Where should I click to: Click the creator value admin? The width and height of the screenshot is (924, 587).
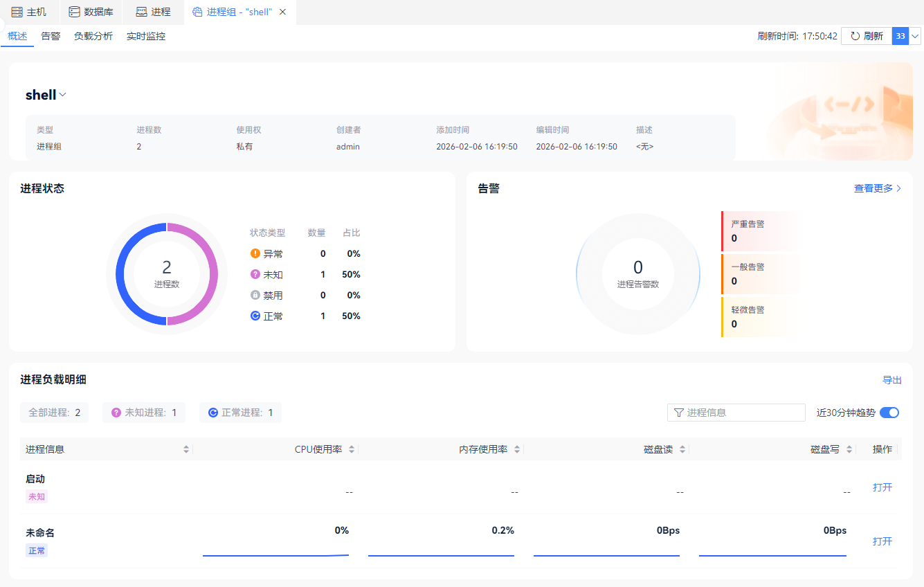pyautogui.click(x=348, y=147)
